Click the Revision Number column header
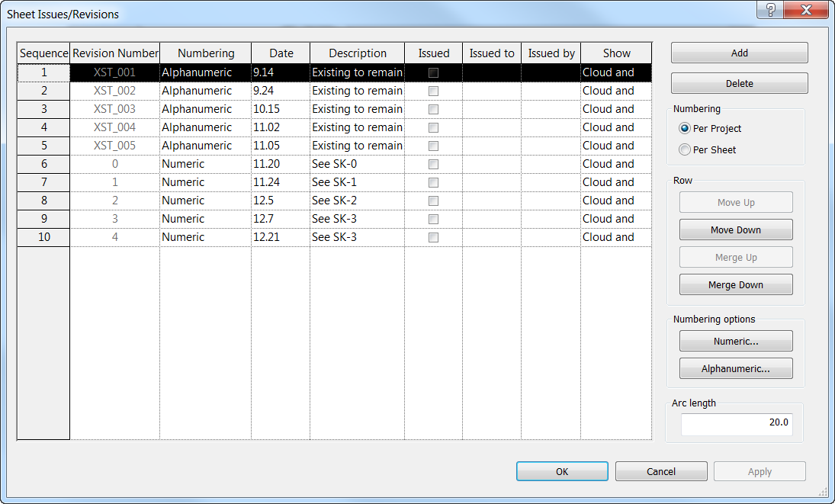This screenshot has height=504, width=835. [115, 53]
